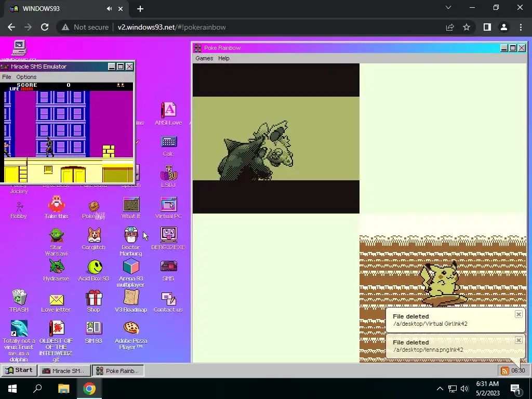Open the dolphin 'Totally not a virus' icon
This screenshot has width=532, height=399.
click(x=19, y=341)
